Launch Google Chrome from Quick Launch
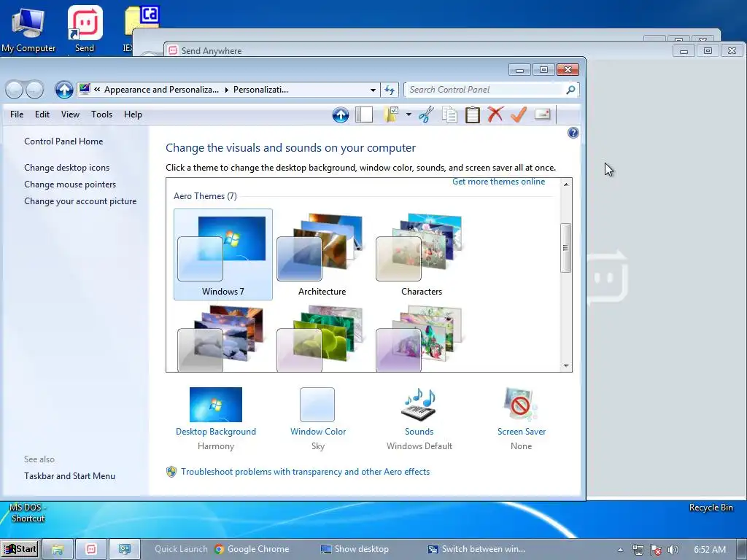747x560 pixels. click(252, 549)
